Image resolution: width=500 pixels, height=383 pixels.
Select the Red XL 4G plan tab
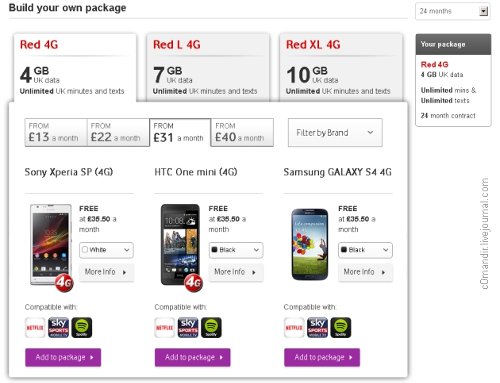(341, 67)
